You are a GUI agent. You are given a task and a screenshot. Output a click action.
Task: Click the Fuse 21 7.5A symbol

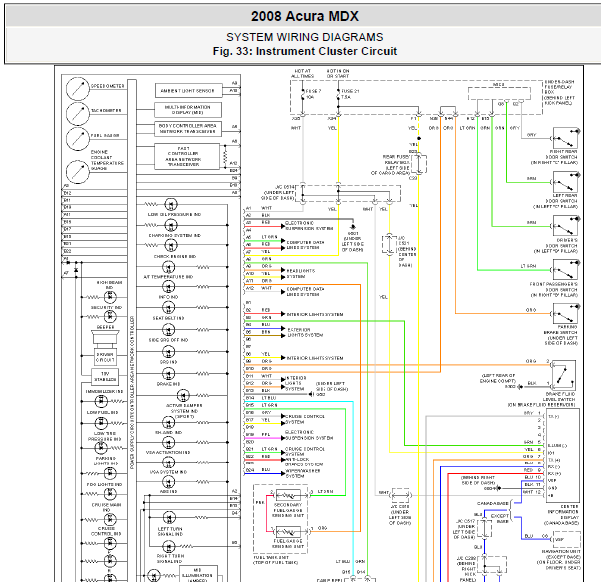click(339, 95)
